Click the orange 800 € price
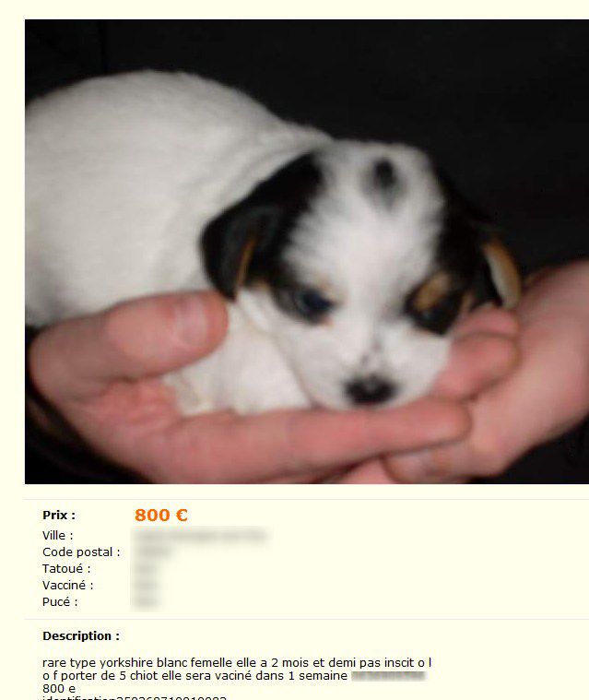The image size is (589, 700). [x=161, y=515]
